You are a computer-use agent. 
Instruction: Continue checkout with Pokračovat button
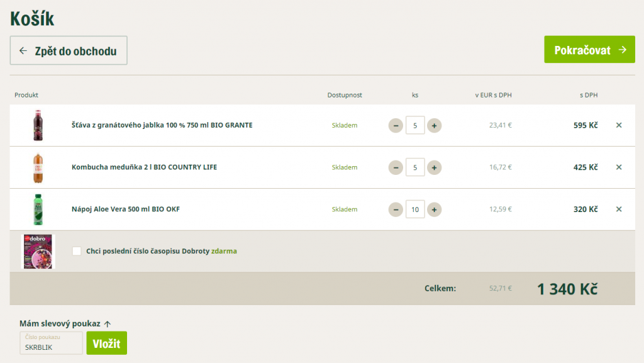click(x=589, y=50)
